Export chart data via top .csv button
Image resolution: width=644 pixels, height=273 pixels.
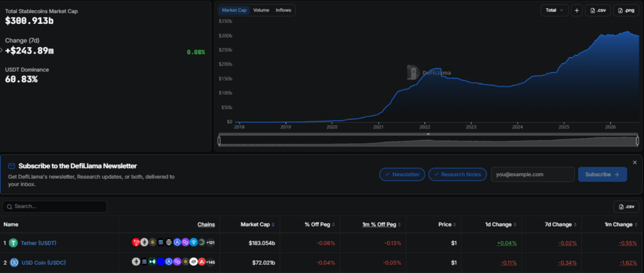click(597, 10)
